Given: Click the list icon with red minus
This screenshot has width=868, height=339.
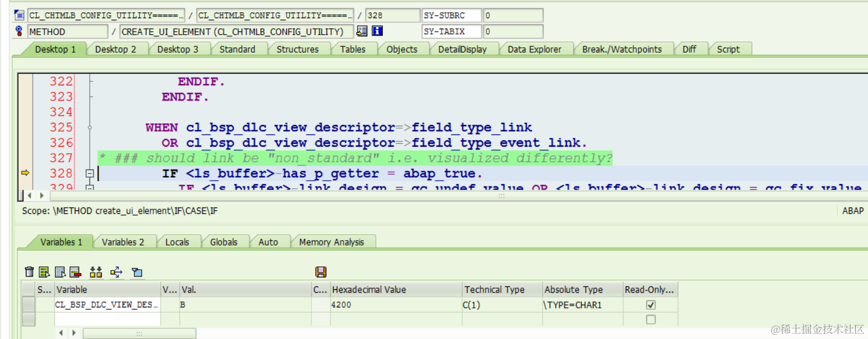Looking at the screenshot, I should 75,272.
